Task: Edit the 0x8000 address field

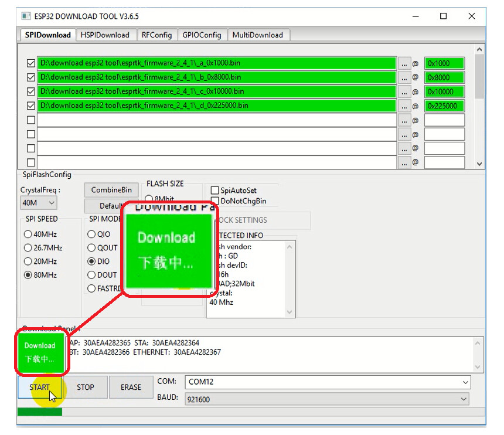Action: tap(444, 77)
